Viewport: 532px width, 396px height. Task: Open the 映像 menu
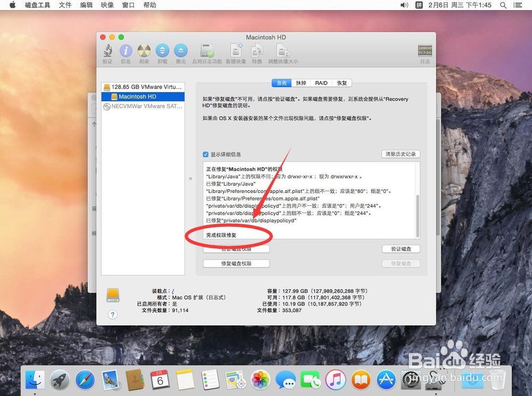(x=107, y=5)
